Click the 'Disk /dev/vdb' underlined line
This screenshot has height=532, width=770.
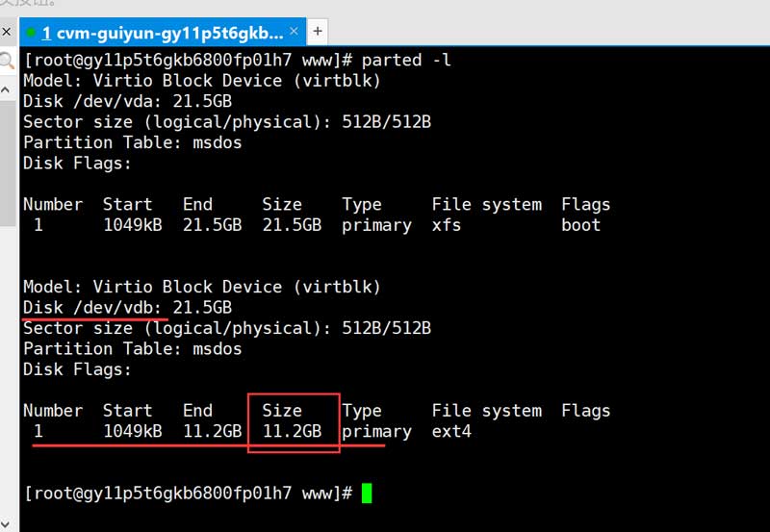(95, 308)
